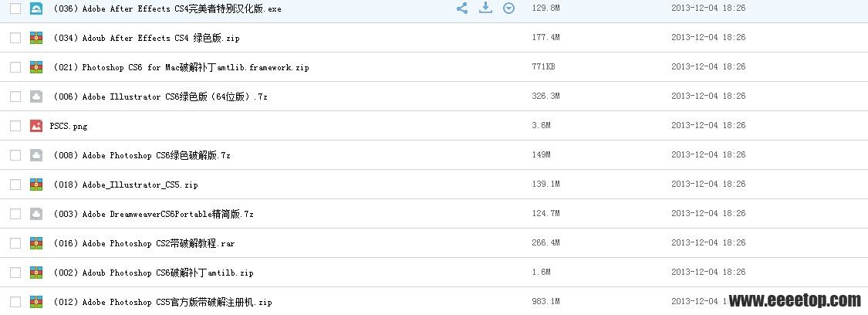
Task: Click the 129.8M size value
Action: tap(545, 8)
